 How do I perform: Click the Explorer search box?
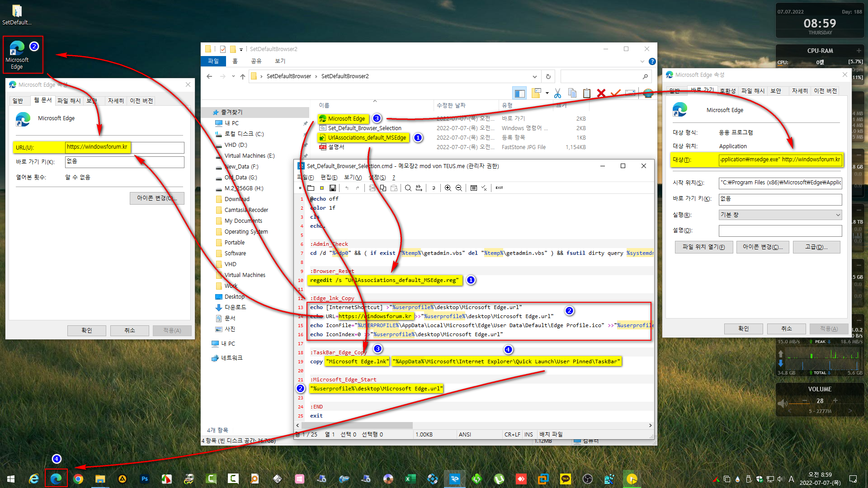click(x=606, y=76)
